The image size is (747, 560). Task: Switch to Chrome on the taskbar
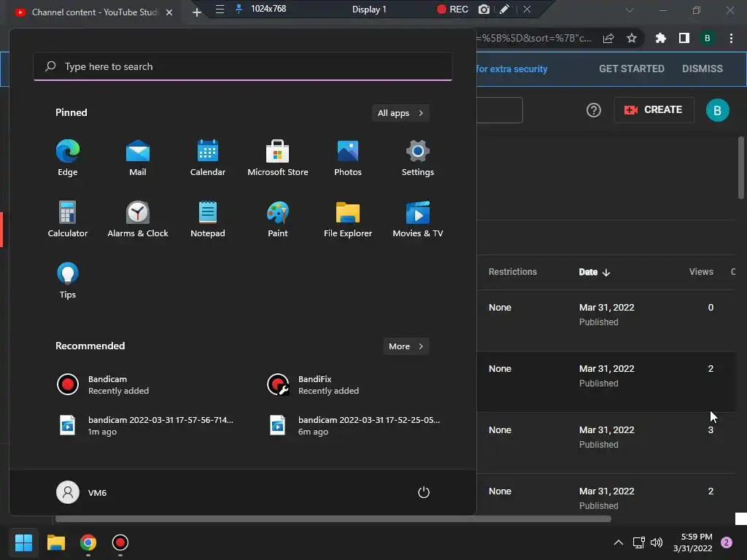tap(88, 542)
